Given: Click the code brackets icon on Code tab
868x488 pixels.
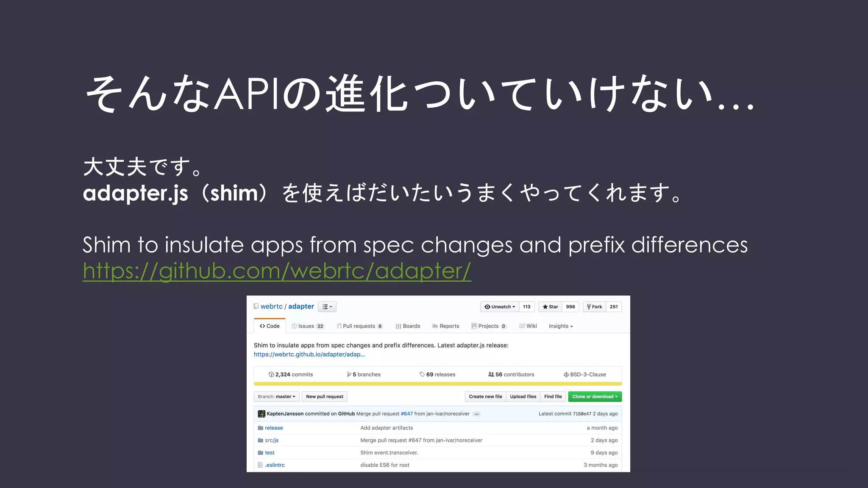Looking at the screenshot, I should click(x=262, y=326).
